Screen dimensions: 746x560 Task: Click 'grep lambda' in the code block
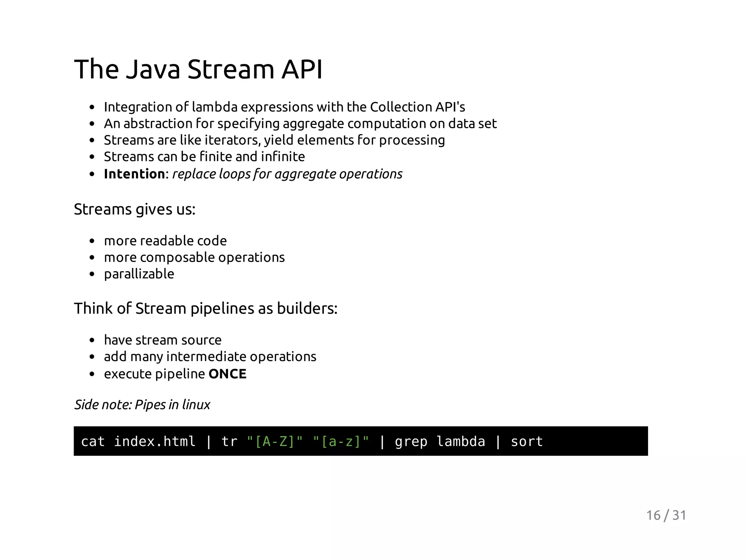coord(440,441)
